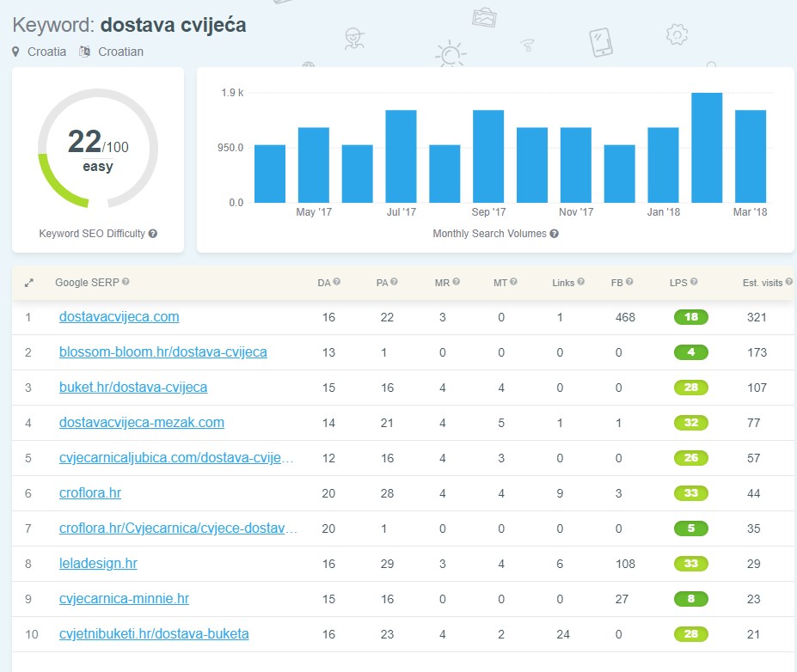Screen dimensions: 797x672
Task: Sort by MR column header
Action: (442, 283)
